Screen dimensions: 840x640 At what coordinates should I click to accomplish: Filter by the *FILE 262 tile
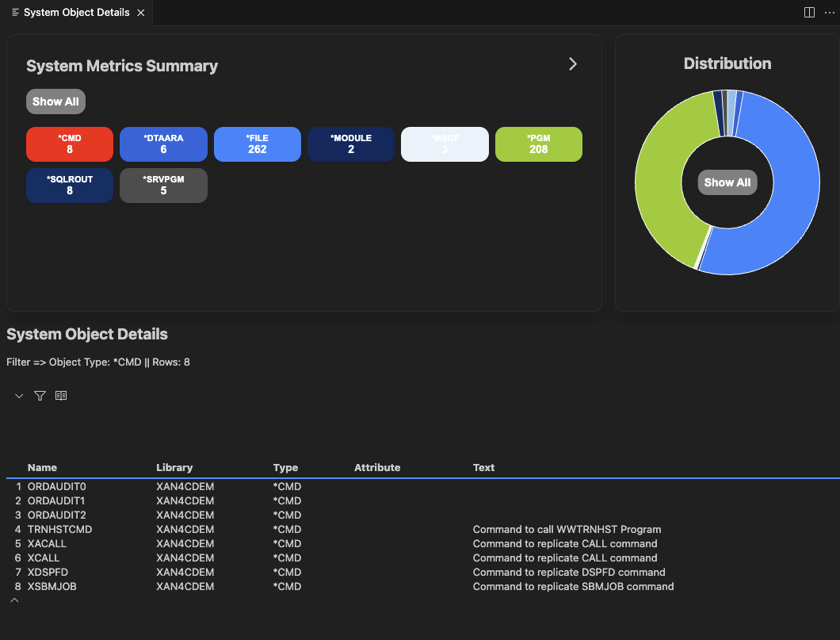point(258,144)
